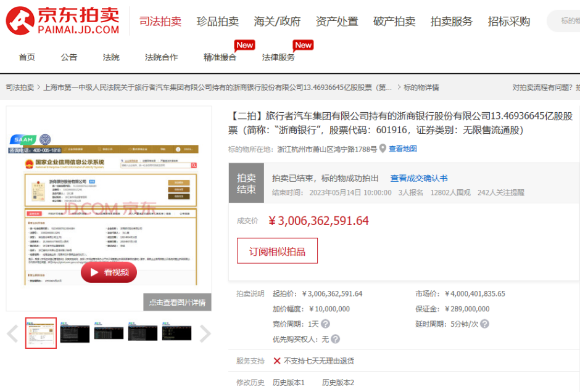Open 法院 in the sub navigation
580x392 pixels.
pos(111,57)
